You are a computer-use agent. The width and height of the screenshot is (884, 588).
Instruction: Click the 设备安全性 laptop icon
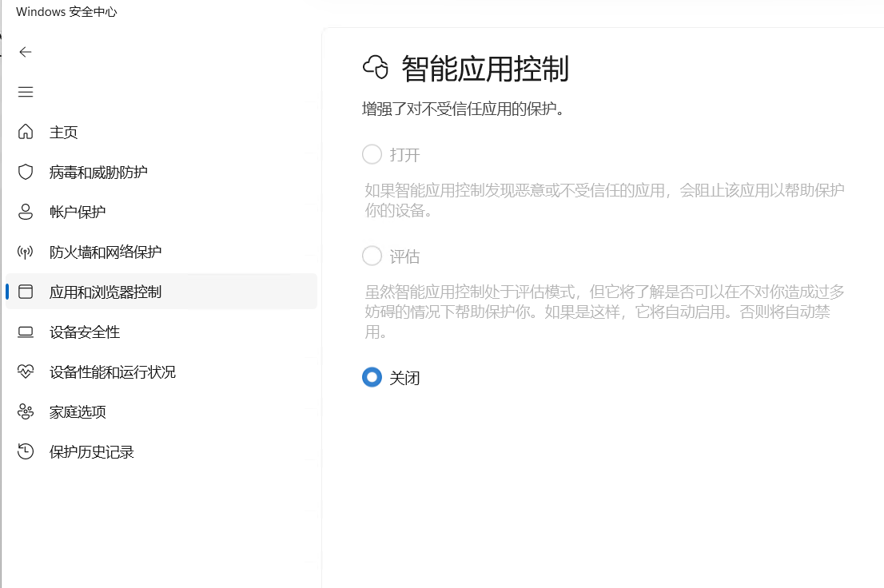tap(25, 332)
